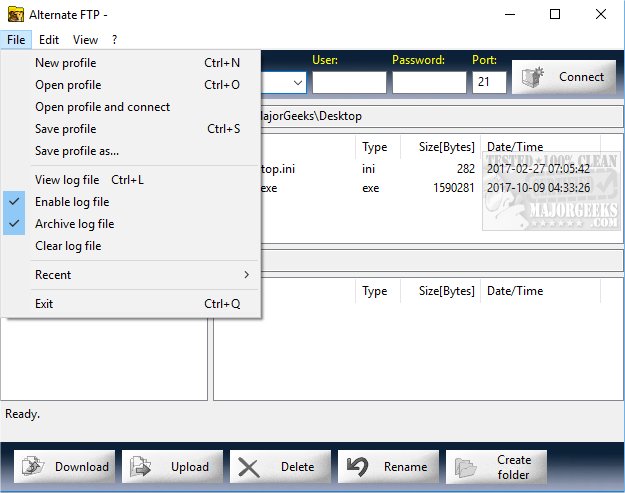Toggle the Archive log file checkmark

click(14, 224)
